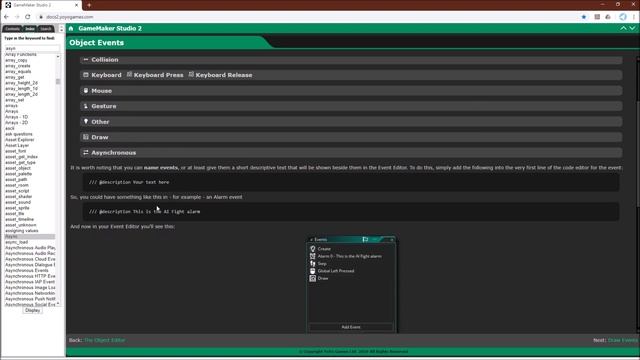Click the Keyboard Release event icon
The image size is (640, 360).
[191, 74]
